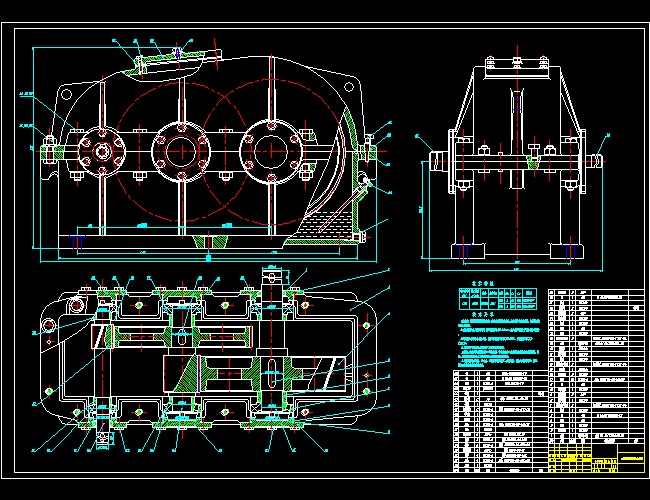The width and height of the screenshot is (650, 500).
Task: Select the inspection cover on top of housing
Action: click(178, 62)
